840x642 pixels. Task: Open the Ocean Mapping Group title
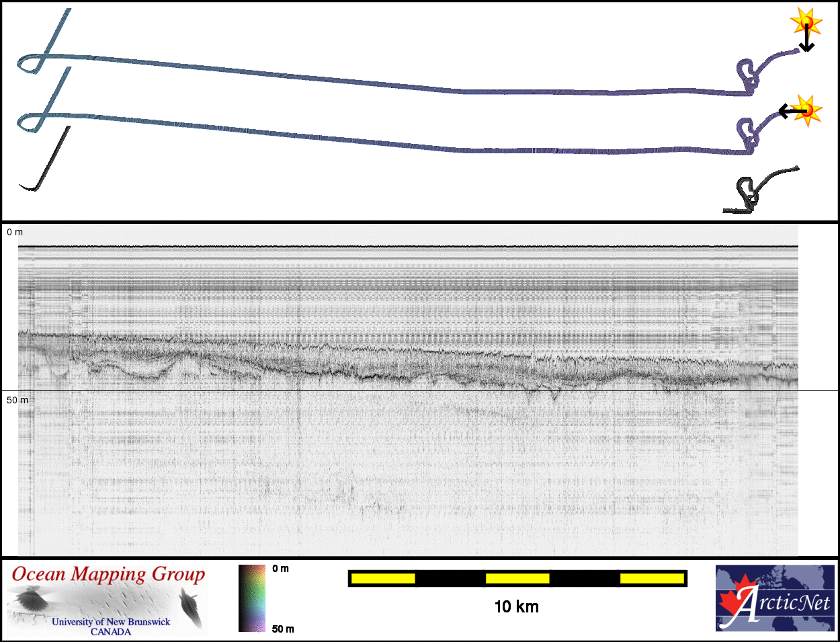coord(108,575)
